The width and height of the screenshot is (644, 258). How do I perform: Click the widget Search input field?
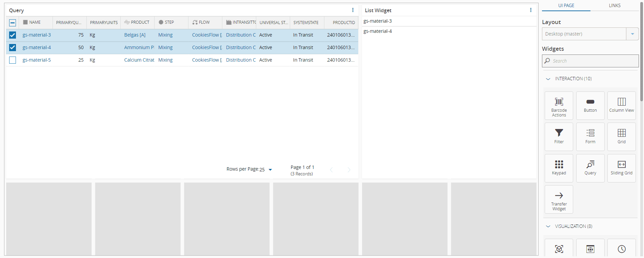click(x=590, y=61)
